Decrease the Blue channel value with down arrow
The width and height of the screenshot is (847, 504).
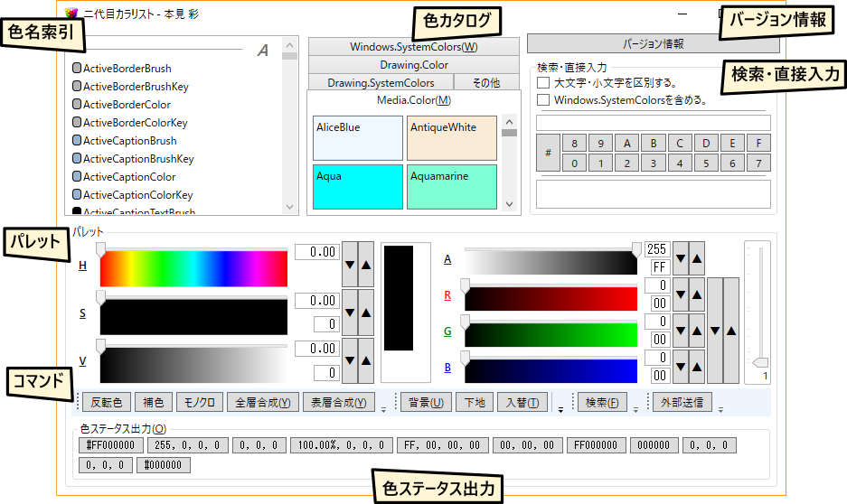click(x=681, y=367)
